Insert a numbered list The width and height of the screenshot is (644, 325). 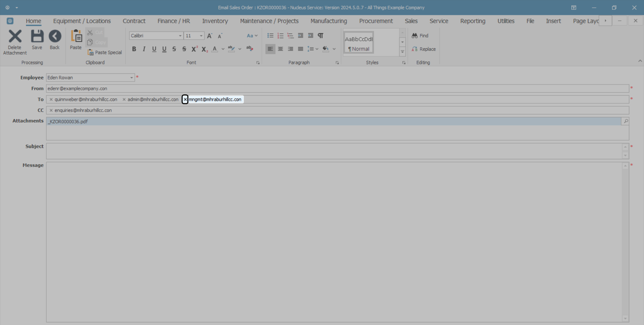pyautogui.click(x=280, y=36)
